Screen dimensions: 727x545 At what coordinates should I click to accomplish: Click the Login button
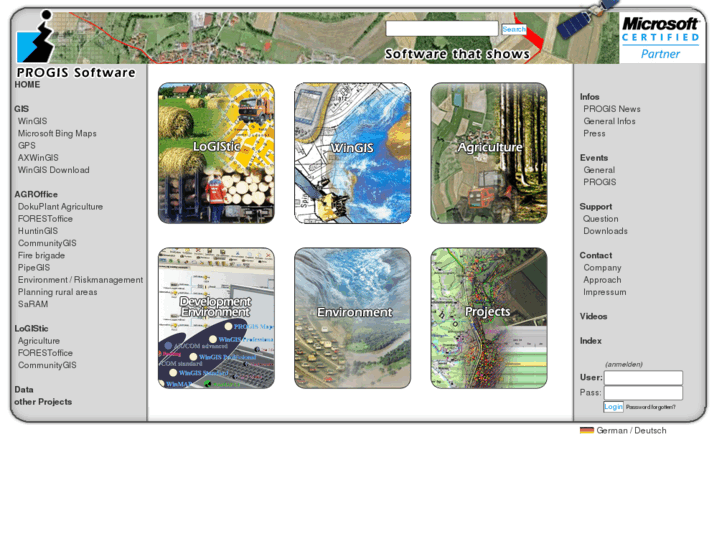click(x=613, y=407)
